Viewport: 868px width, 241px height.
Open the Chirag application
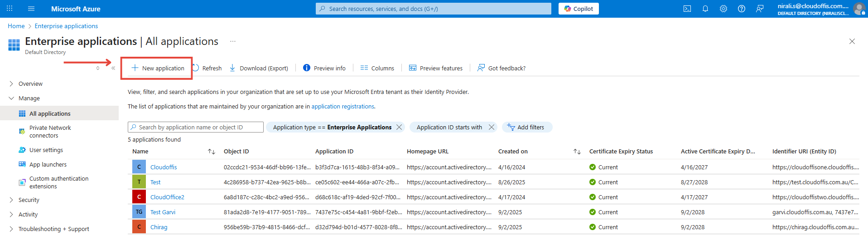click(159, 227)
